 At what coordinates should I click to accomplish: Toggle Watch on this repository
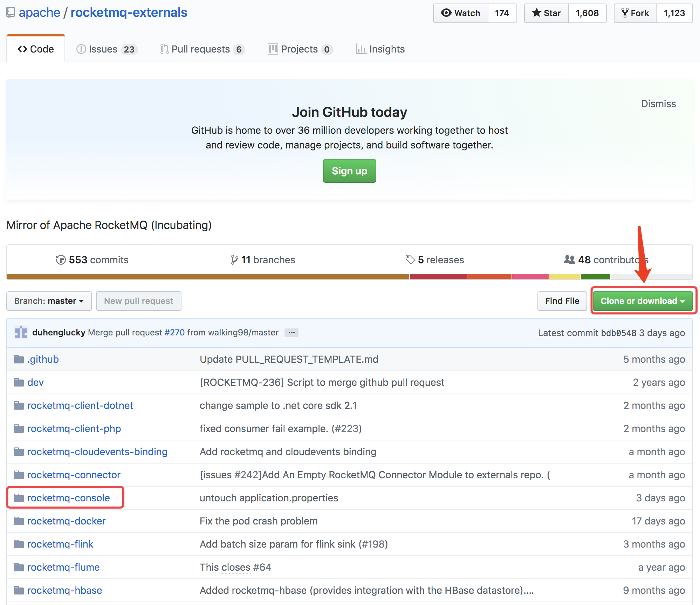click(460, 13)
